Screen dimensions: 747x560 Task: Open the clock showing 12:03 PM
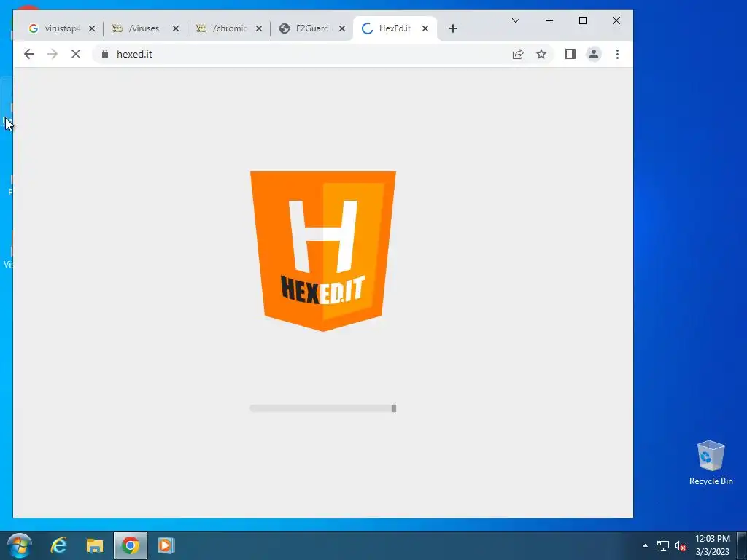713,545
